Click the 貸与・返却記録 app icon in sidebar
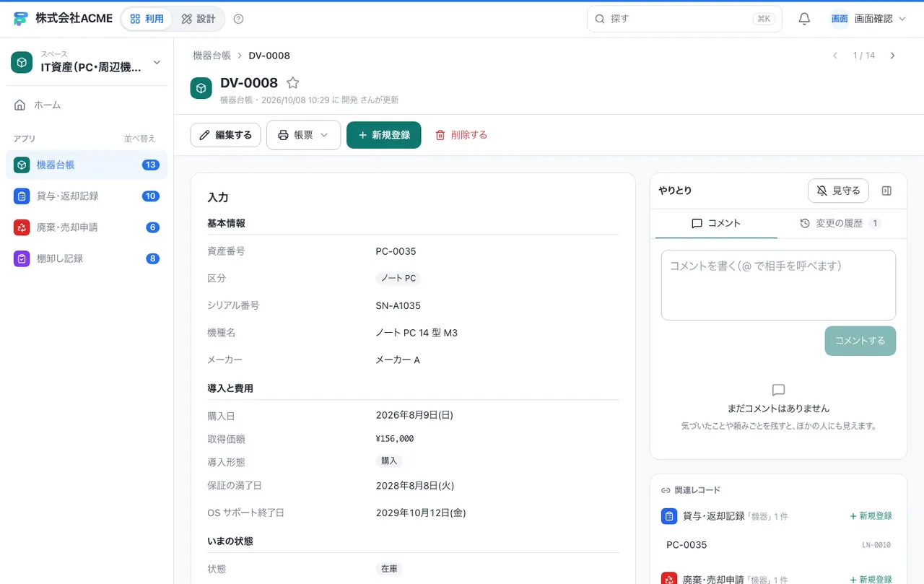Image resolution: width=924 pixels, height=584 pixels. (22, 196)
